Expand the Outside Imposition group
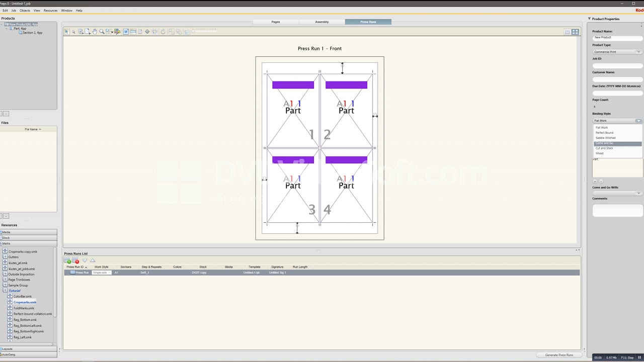The height and width of the screenshot is (362, 644). click(5, 274)
